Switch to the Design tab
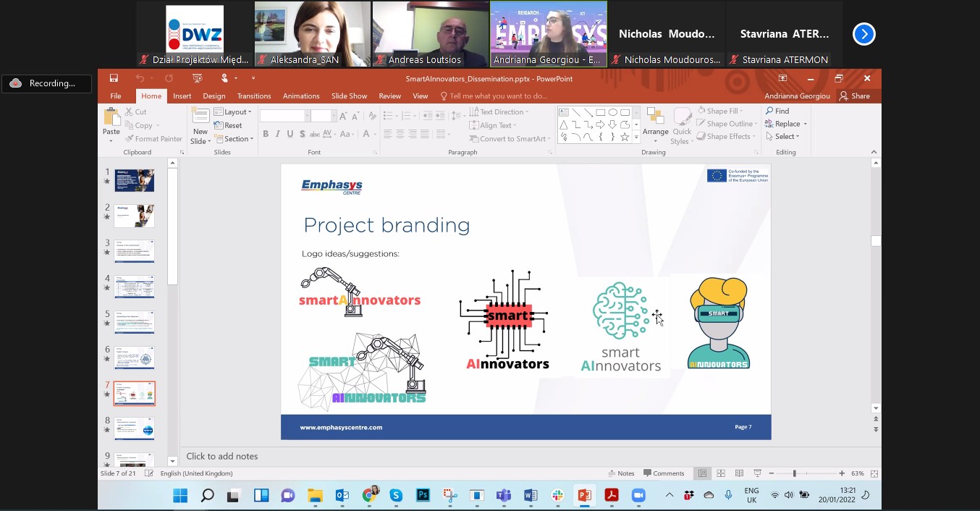 (214, 96)
